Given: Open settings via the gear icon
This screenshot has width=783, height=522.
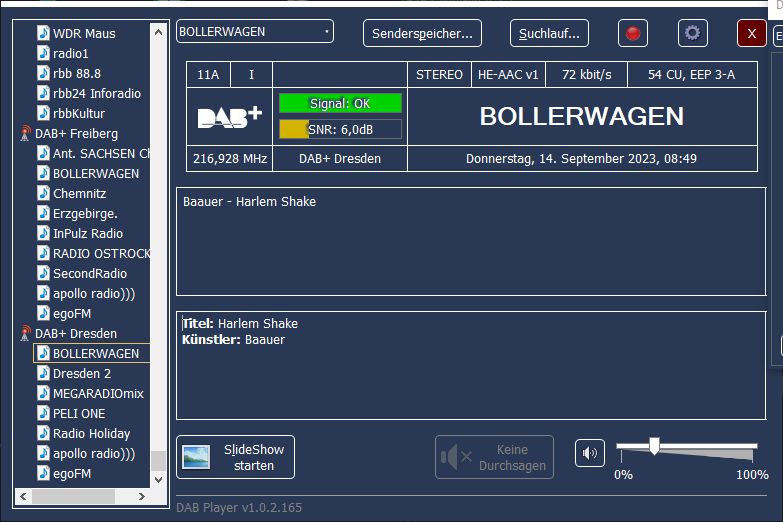Looking at the screenshot, I should pos(692,33).
